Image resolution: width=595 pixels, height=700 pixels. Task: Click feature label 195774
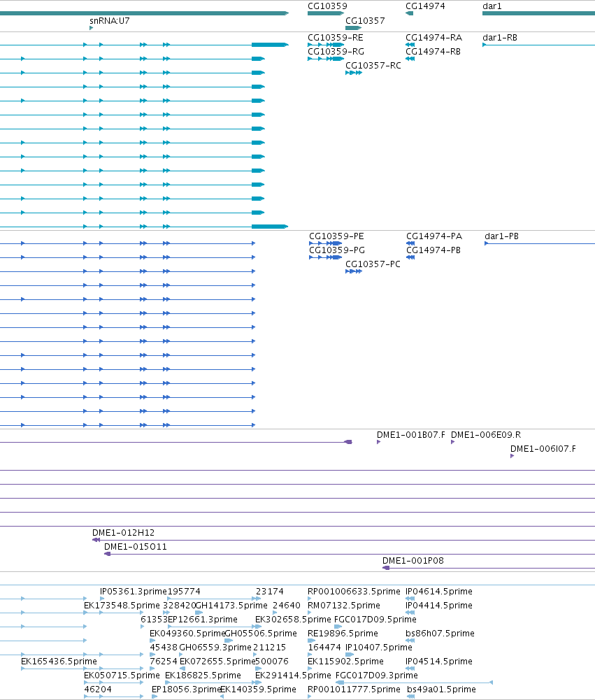[x=184, y=592]
